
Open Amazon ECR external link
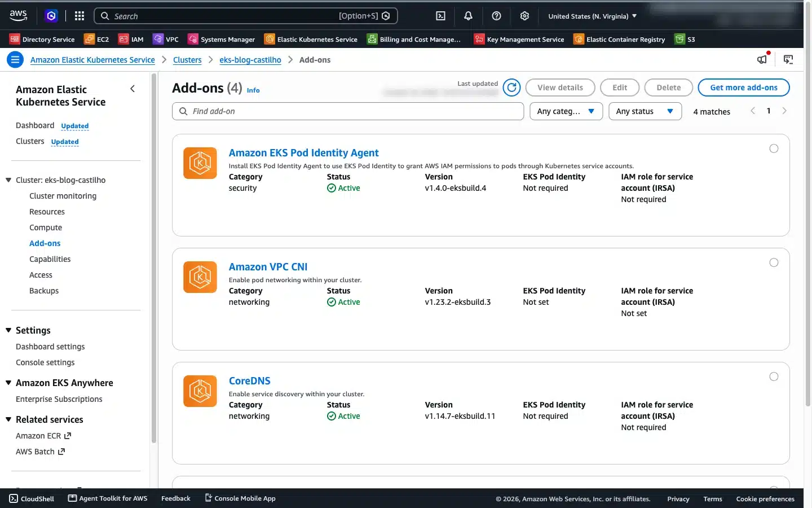point(43,436)
